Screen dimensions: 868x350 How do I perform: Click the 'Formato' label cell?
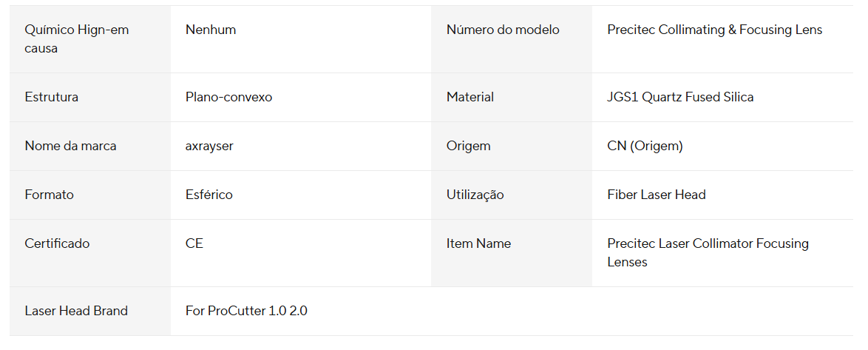coord(90,195)
